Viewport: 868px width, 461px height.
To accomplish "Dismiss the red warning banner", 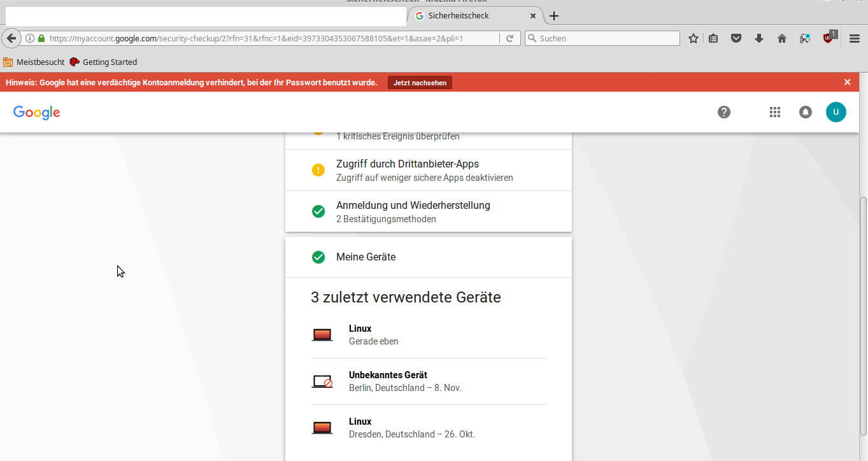I will [x=847, y=82].
